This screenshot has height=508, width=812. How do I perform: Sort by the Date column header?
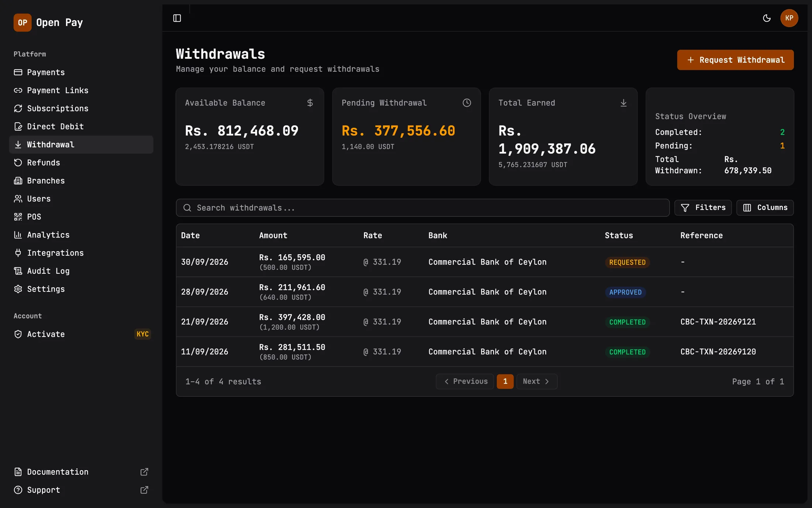coord(190,235)
